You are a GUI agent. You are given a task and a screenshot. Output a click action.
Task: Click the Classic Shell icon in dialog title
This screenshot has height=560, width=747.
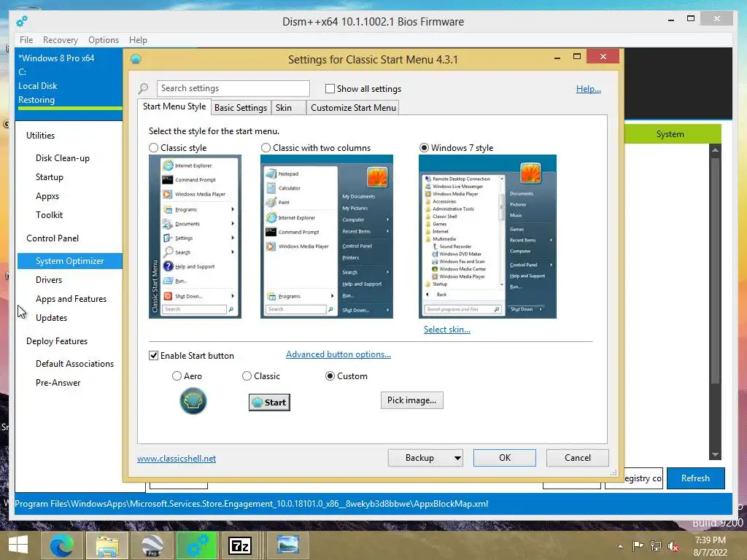click(136, 59)
